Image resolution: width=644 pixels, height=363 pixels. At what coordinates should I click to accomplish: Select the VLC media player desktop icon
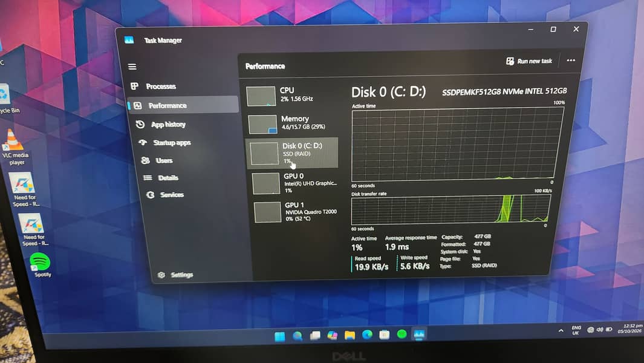pos(15,147)
